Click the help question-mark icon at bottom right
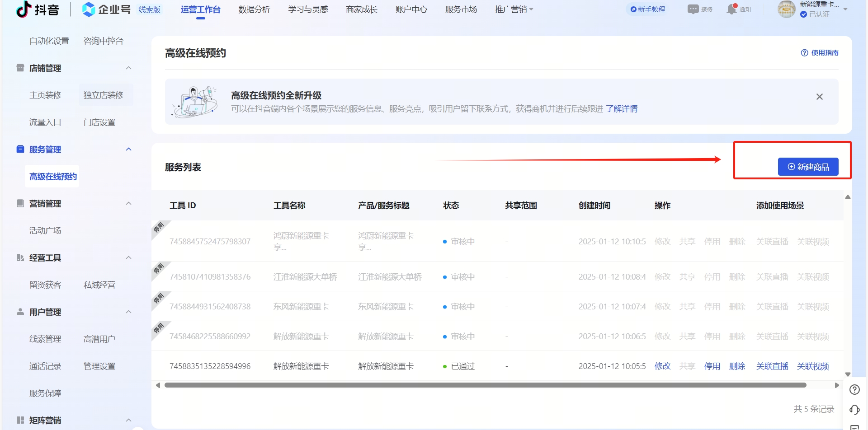The image size is (868, 430). point(854,390)
